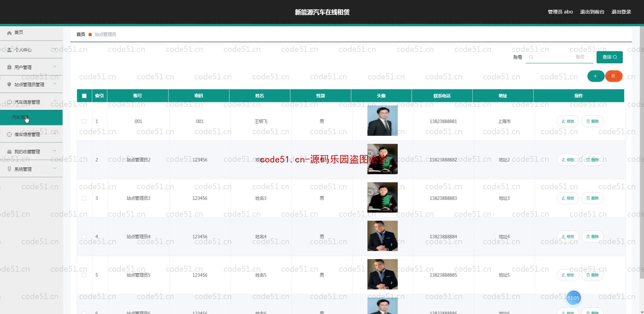Click 修改 for row 站点管理员5
Viewport: 644px width, 314px height.
(568, 275)
